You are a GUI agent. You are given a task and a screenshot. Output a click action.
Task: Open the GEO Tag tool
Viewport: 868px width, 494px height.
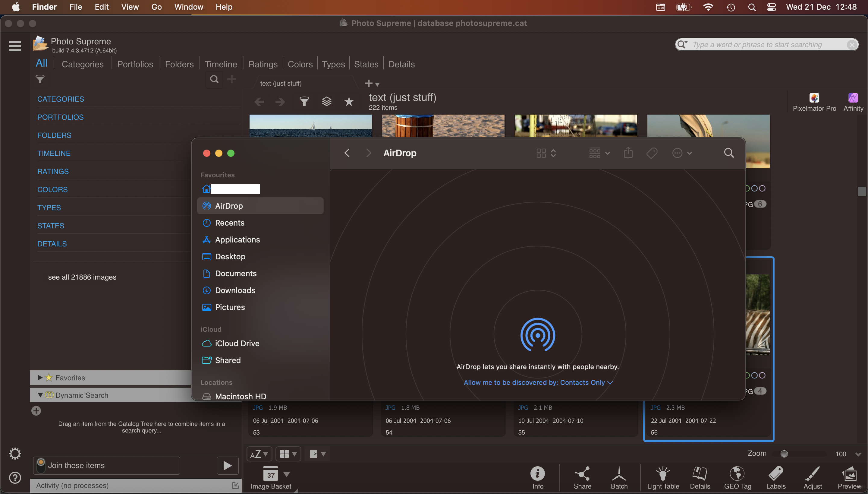click(x=737, y=478)
